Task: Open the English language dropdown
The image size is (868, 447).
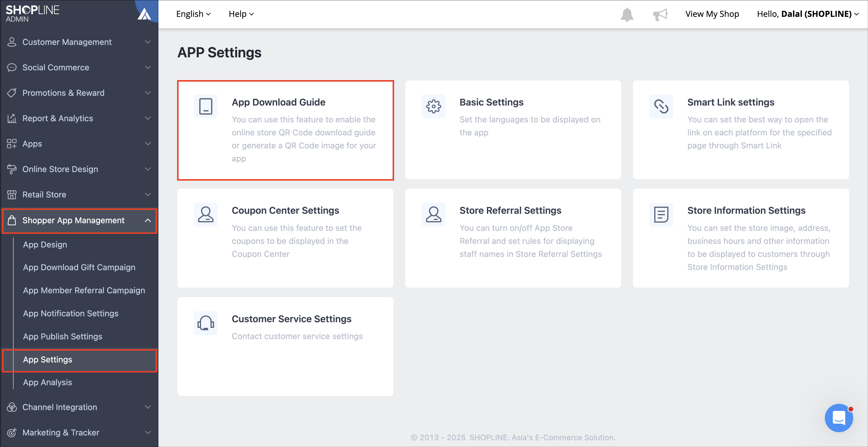Action: coord(193,14)
